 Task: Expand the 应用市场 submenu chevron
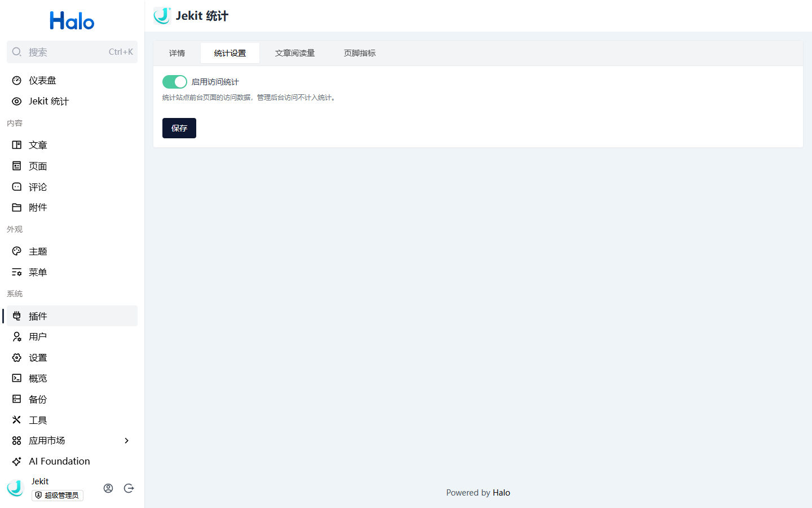pyautogui.click(x=126, y=441)
